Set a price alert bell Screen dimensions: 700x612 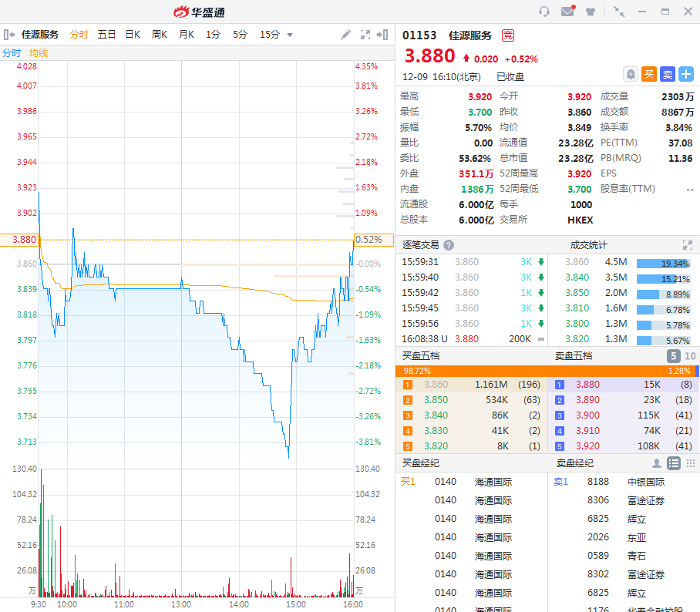(631, 74)
